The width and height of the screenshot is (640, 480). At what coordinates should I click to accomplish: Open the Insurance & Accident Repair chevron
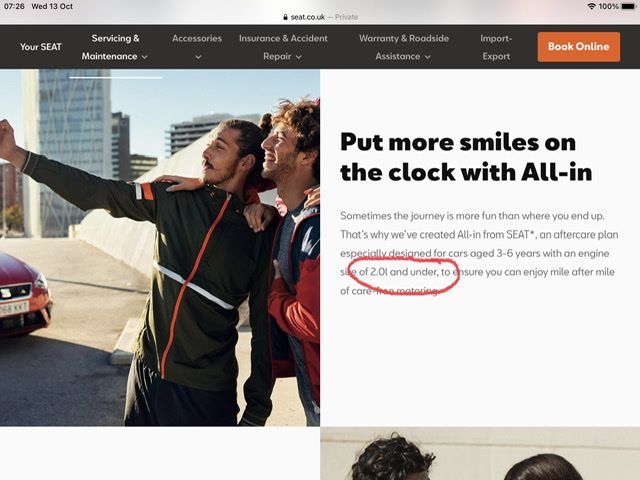298,57
